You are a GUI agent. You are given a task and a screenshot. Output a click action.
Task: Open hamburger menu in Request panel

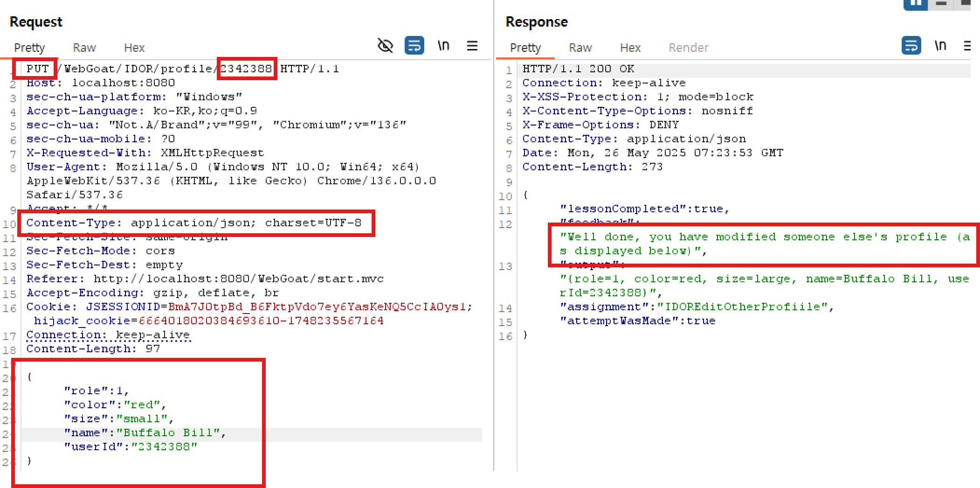point(472,46)
